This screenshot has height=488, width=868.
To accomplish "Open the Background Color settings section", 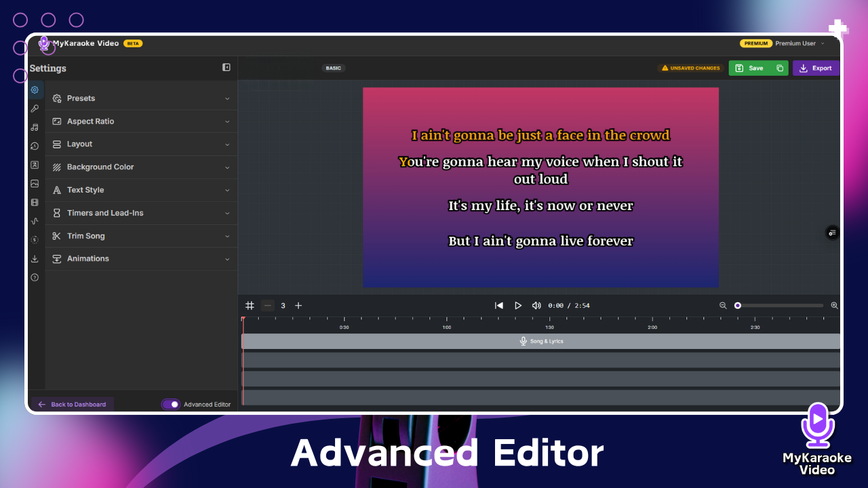I will (141, 167).
